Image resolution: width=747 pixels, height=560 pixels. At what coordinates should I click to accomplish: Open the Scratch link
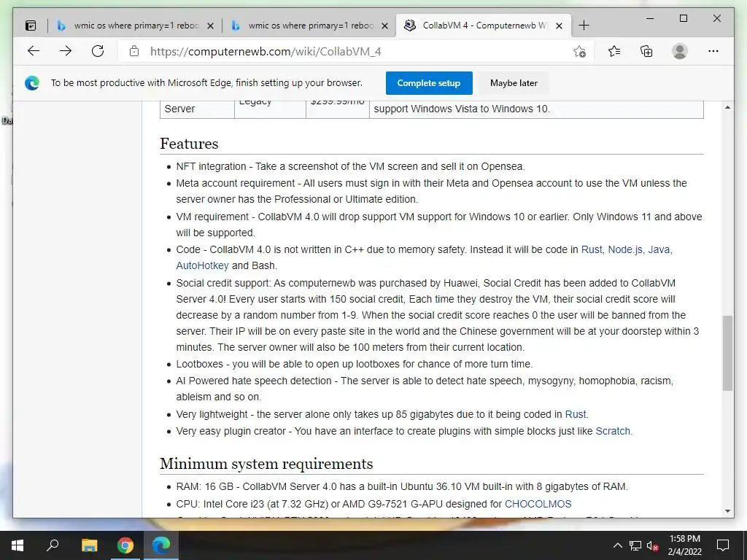[x=613, y=431]
